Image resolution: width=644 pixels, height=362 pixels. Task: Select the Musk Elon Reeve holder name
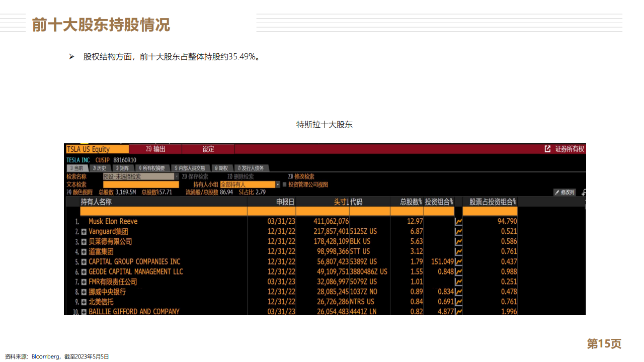113,221
